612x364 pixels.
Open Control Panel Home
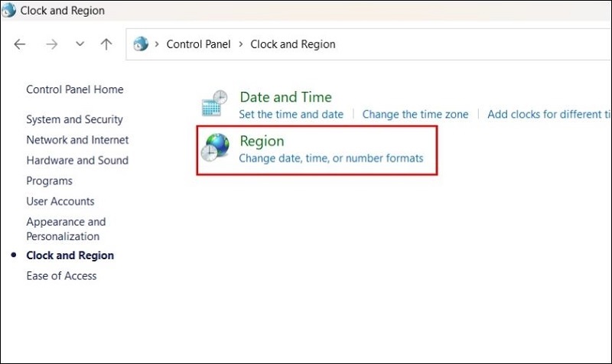(75, 89)
